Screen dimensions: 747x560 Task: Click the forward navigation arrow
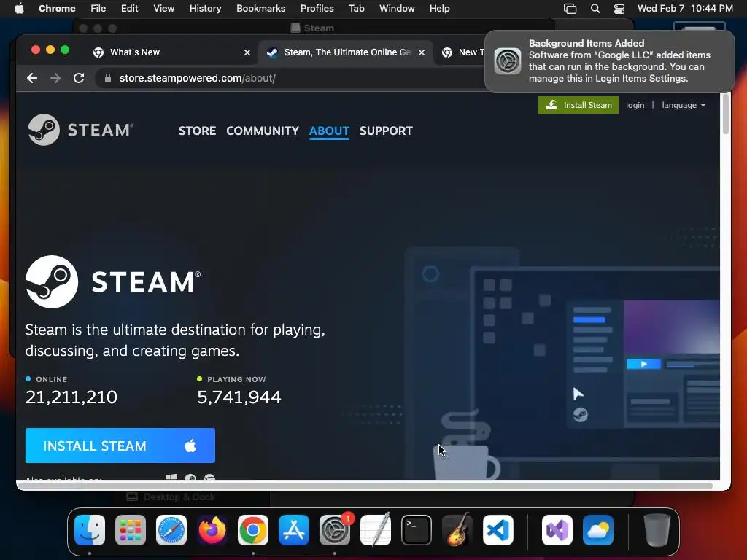[55, 78]
